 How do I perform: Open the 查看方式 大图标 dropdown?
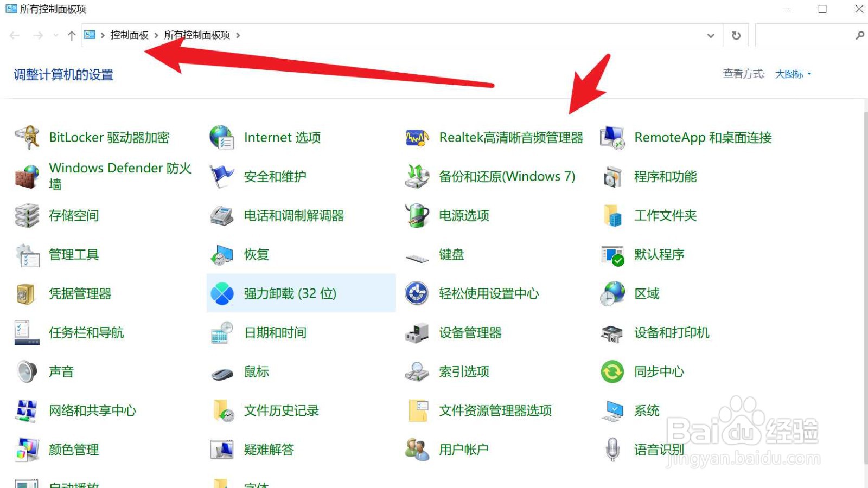pos(793,74)
